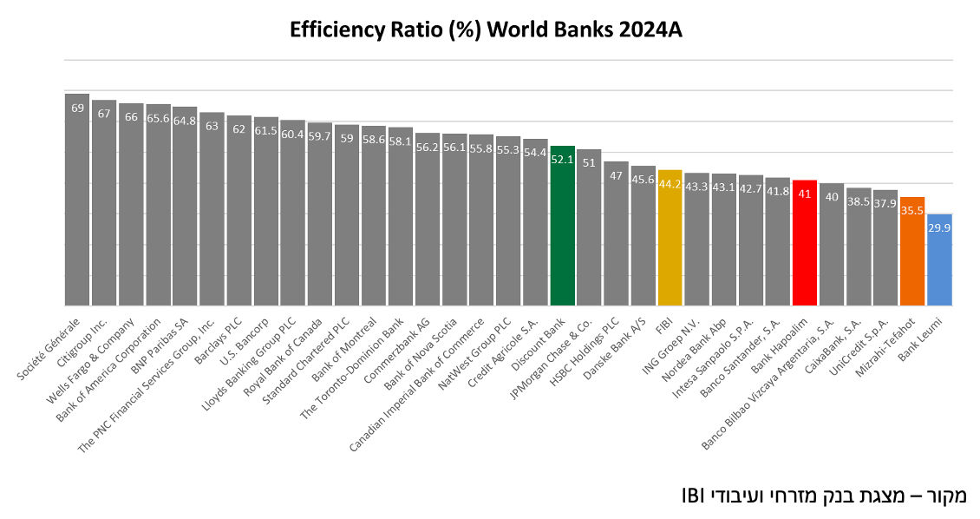Select the JPMorgan Chase bar labeled 51

click(x=589, y=227)
